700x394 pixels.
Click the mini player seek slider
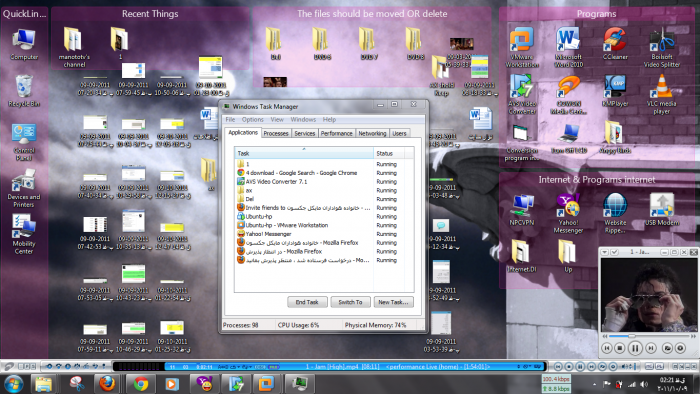point(649,336)
